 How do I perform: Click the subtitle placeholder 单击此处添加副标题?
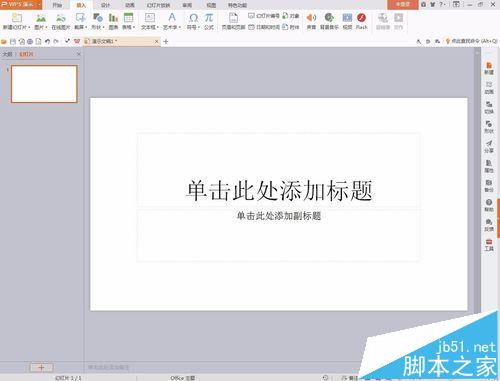(x=279, y=216)
